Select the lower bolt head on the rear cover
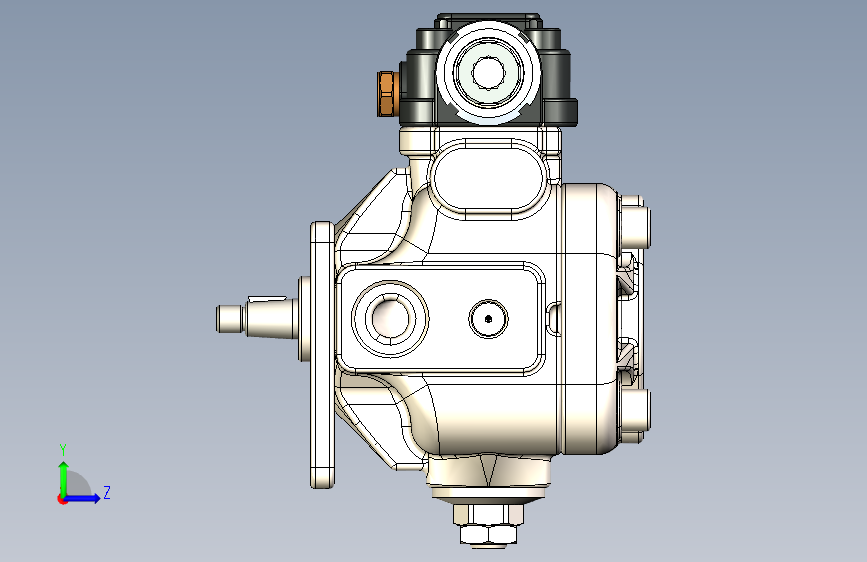The height and width of the screenshot is (562, 867). coord(634,410)
